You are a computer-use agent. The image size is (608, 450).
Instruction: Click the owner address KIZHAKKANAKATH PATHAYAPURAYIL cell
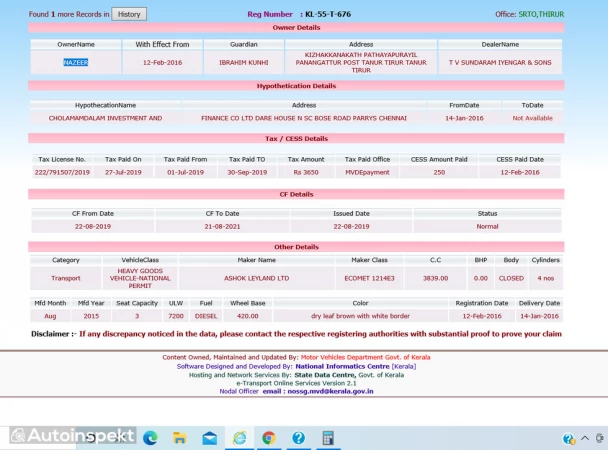(x=361, y=62)
